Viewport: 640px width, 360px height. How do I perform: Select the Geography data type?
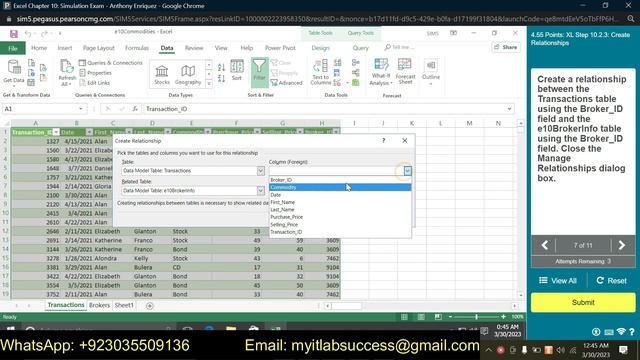tap(188, 74)
